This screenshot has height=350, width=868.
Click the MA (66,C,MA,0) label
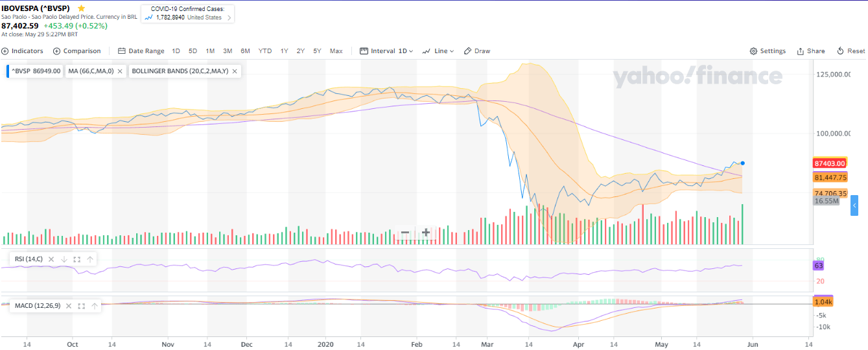(x=91, y=71)
